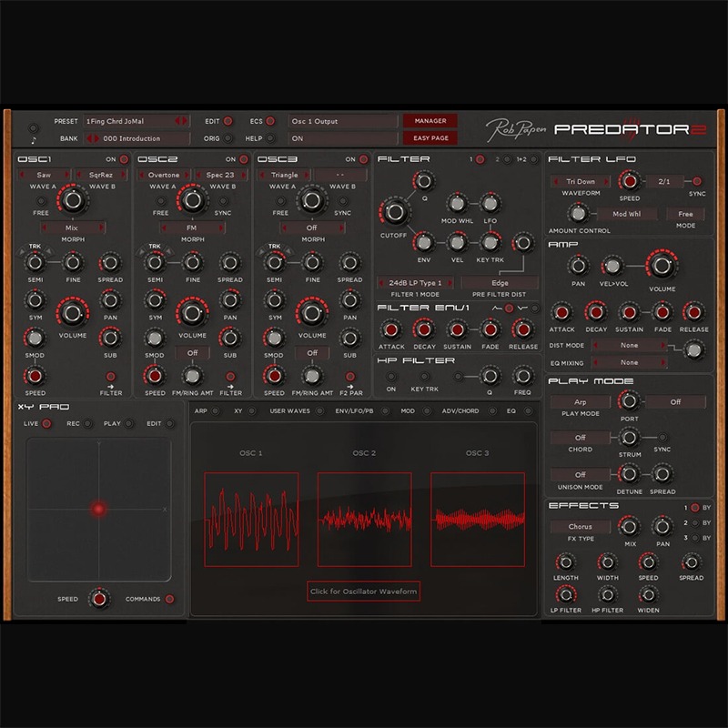Click the XY Pad speed knob
Image resolution: width=728 pixels, height=728 pixels.
[x=99, y=599]
